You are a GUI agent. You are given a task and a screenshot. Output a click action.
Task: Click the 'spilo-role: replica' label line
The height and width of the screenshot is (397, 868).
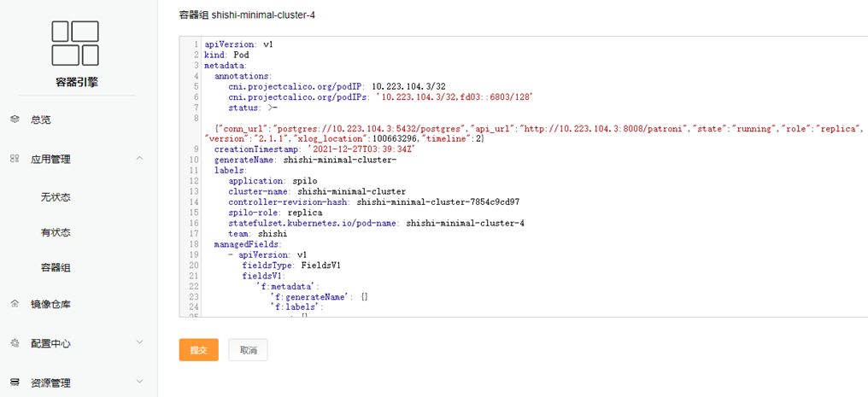(269, 213)
